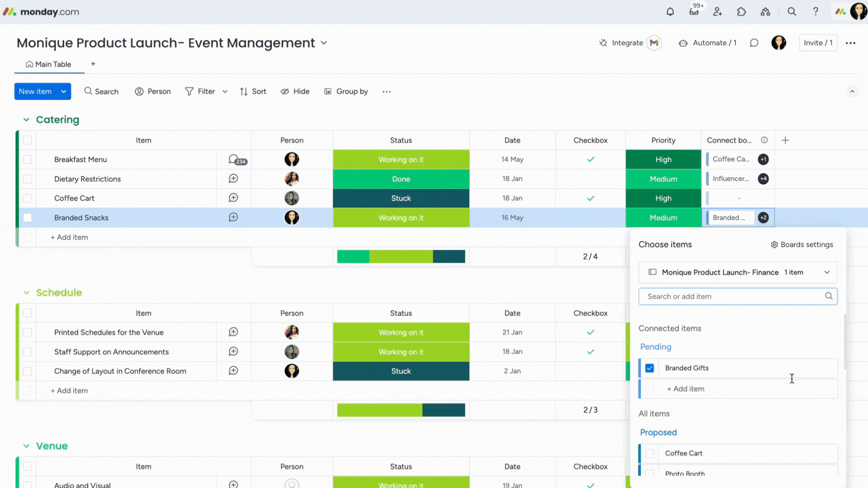This screenshot has height=488, width=868.
Task: Collapse the Venue group
Action: pos(26,446)
